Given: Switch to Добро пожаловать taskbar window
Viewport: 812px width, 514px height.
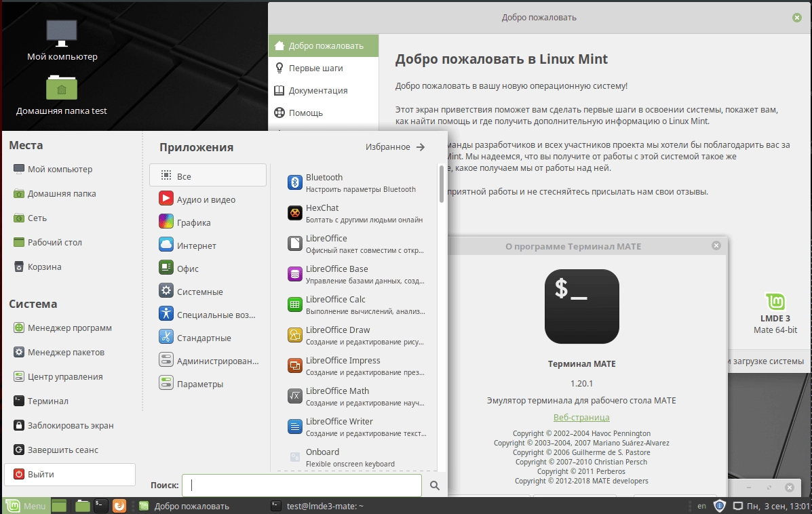Looking at the screenshot, I should pos(202,506).
